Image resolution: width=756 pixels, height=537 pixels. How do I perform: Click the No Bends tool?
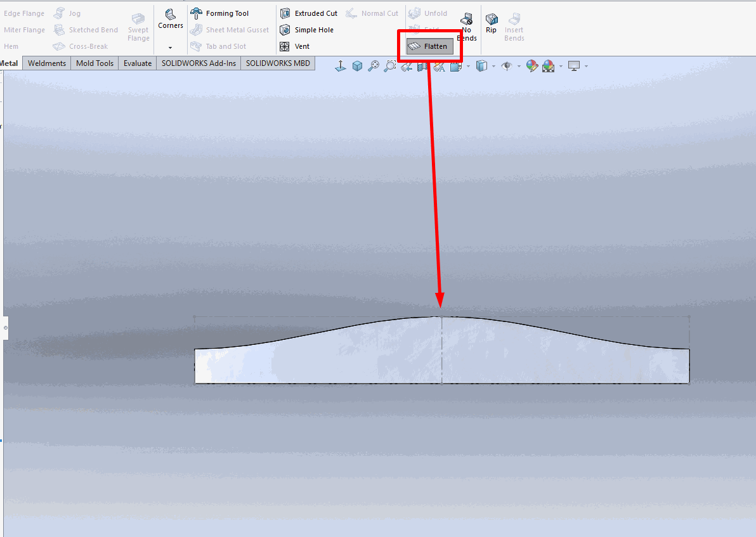tap(467, 27)
